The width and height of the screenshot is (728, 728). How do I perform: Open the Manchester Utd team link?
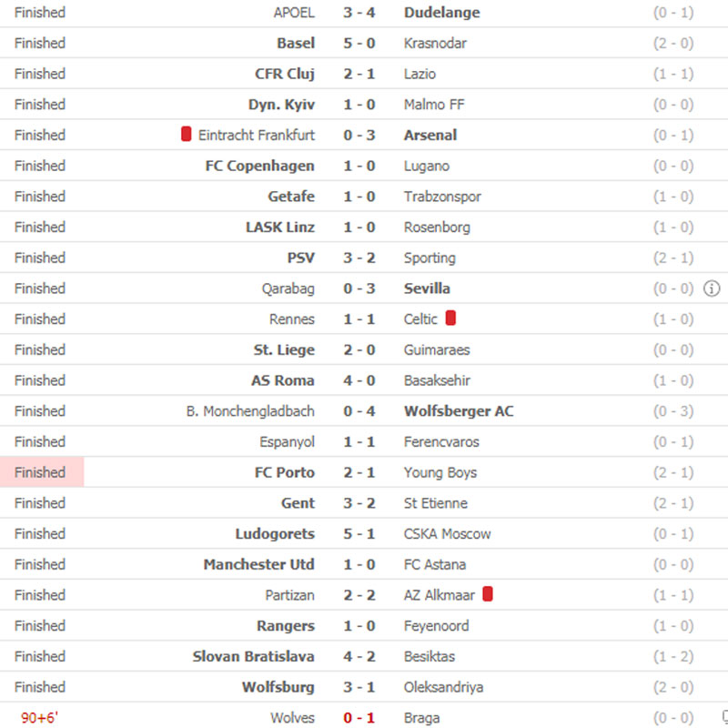pyautogui.click(x=258, y=564)
